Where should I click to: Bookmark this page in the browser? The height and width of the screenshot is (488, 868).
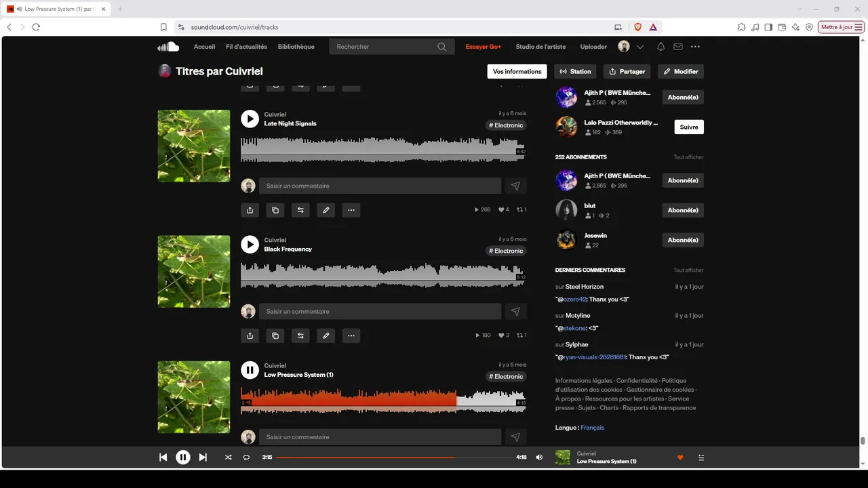(163, 27)
